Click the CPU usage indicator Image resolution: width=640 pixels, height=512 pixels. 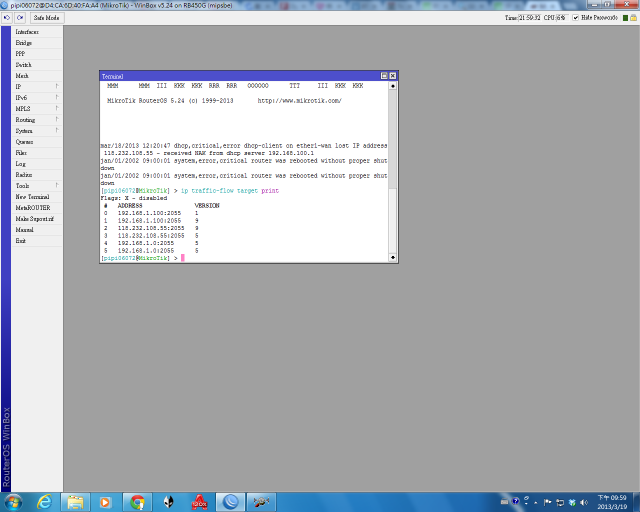point(554,18)
